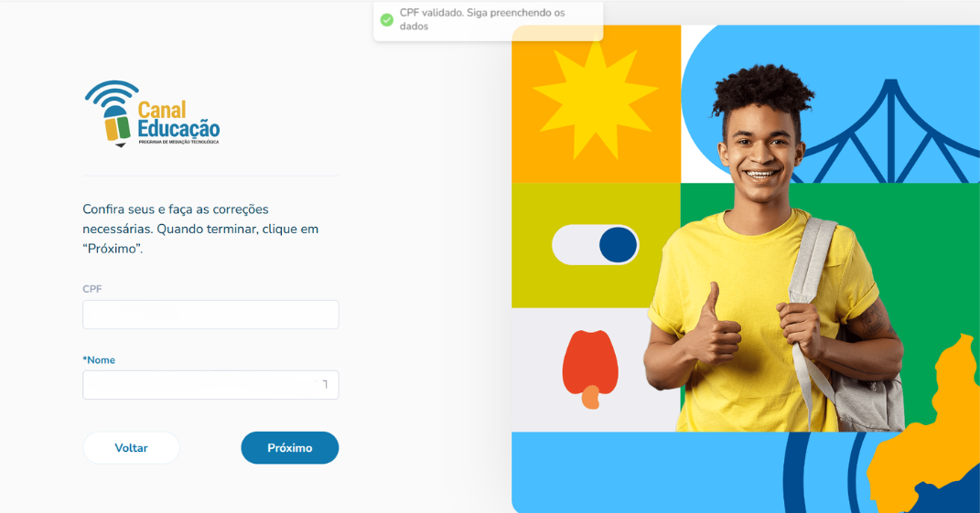Click the CPF field label

(x=92, y=289)
